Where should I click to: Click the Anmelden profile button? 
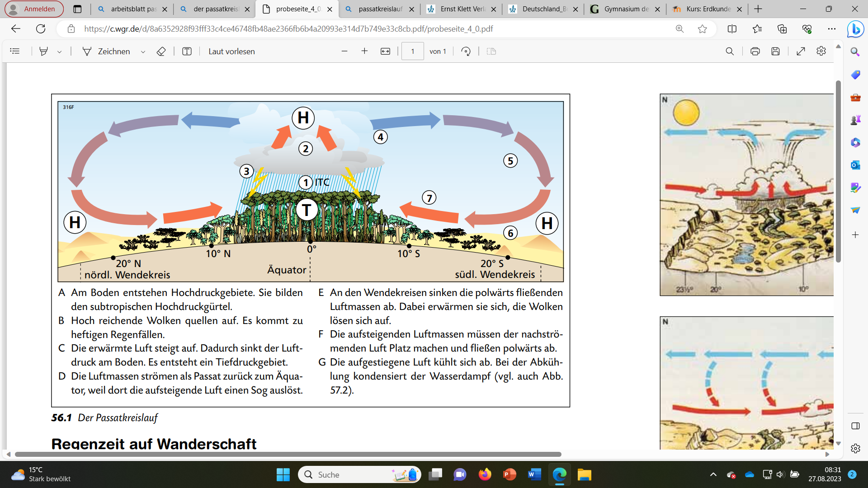pyautogui.click(x=34, y=9)
